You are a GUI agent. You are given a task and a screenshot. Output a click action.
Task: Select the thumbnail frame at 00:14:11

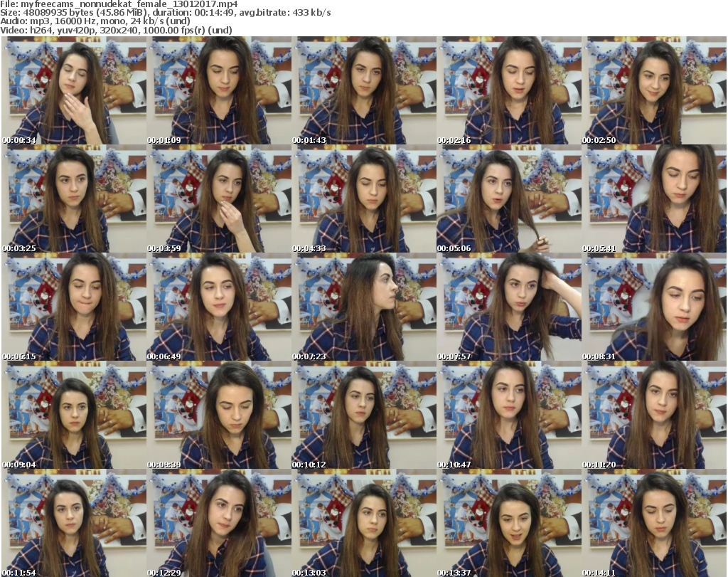pyautogui.click(x=654, y=523)
